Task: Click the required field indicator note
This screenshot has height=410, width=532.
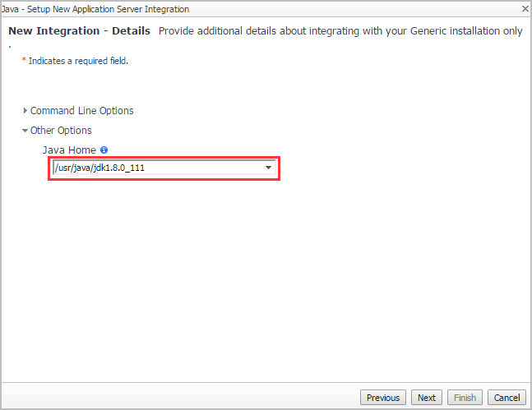Action: coord(78,61)
